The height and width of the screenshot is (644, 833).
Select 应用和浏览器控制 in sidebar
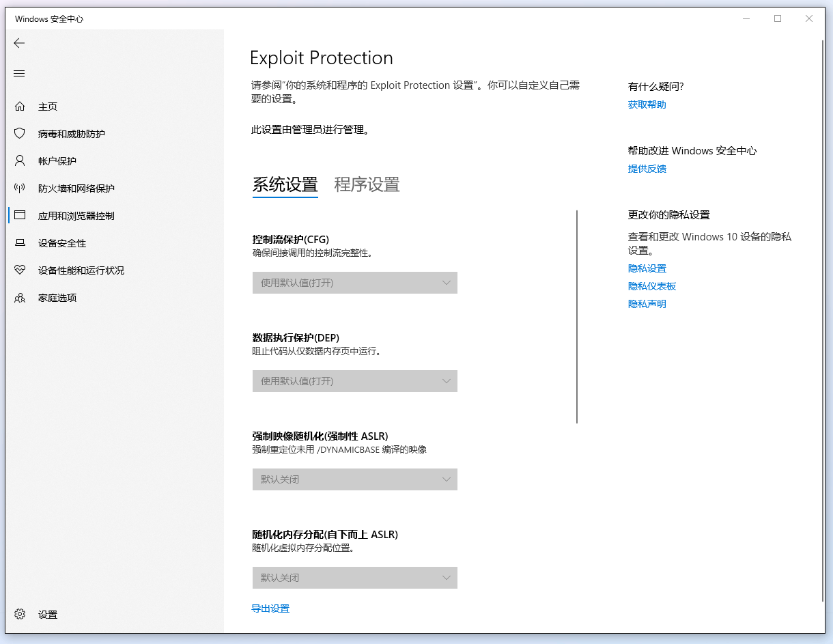tap(115, 216)
